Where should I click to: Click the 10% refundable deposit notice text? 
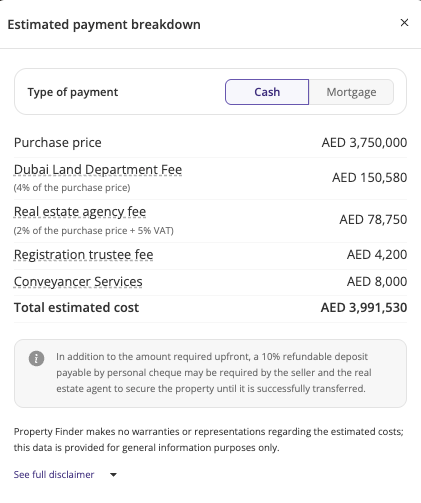pos(213,373)
